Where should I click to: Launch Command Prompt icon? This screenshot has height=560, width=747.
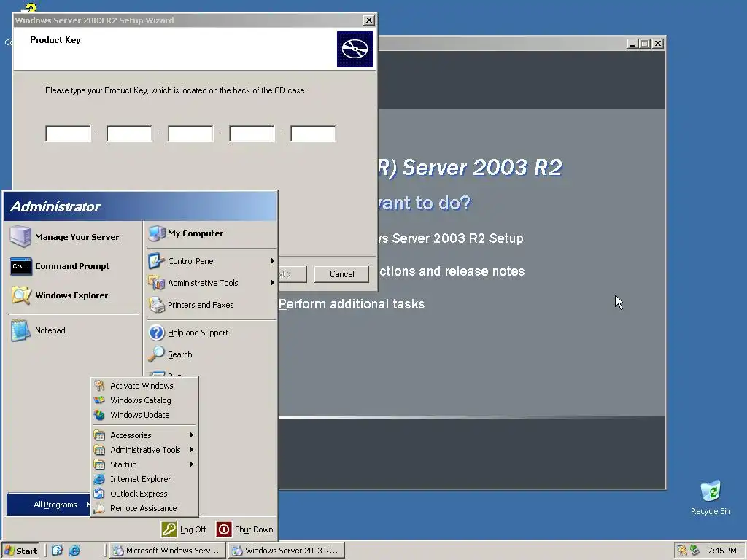click(x=21, y=266)
